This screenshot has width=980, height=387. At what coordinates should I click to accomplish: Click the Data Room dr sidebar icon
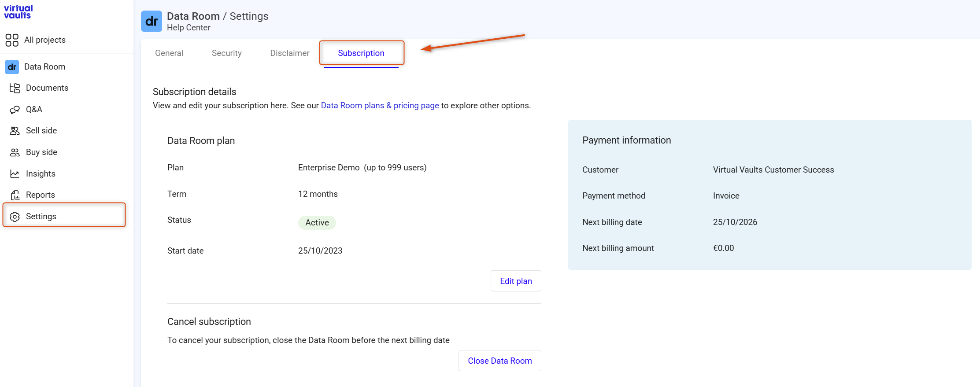coord(12,67)
